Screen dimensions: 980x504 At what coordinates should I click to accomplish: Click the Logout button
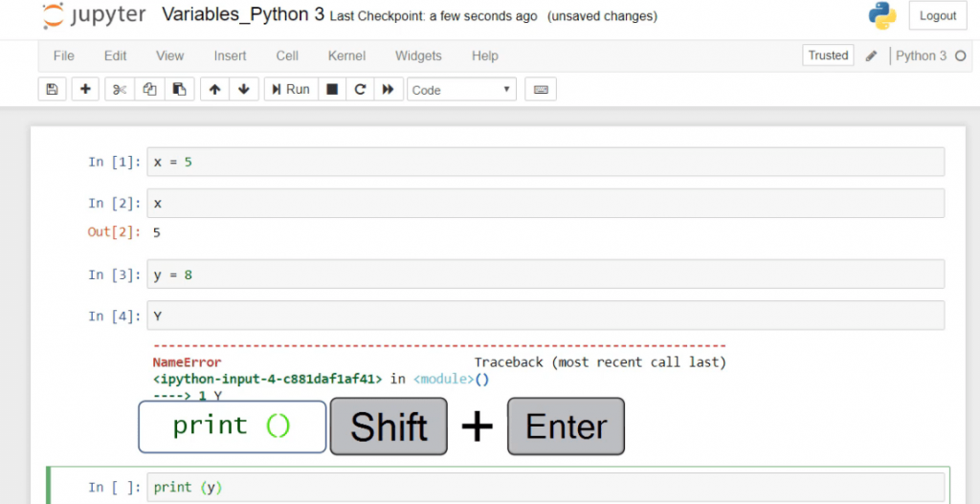click(937, 15)
